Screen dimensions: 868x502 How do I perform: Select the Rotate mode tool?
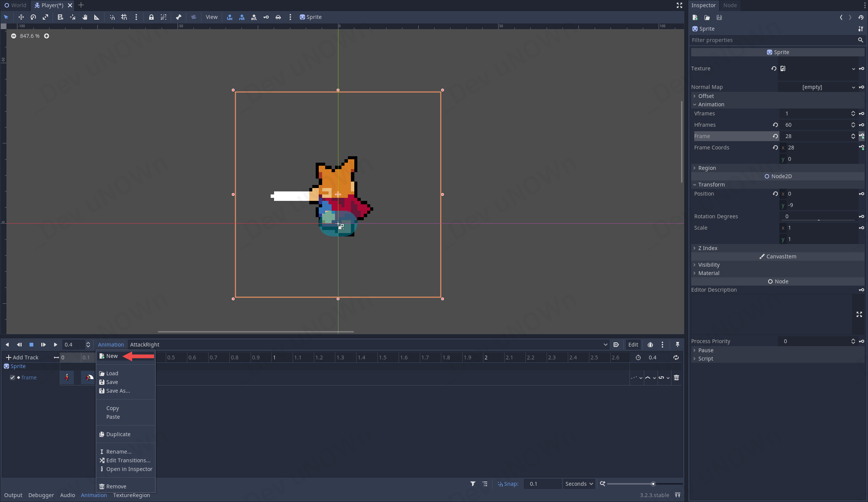coord(33,17)
